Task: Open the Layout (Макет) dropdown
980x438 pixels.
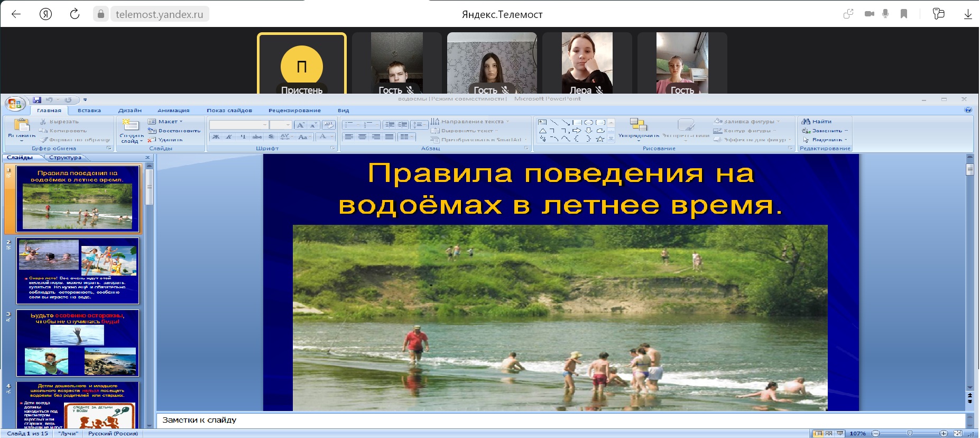Action: click(165, 122)
